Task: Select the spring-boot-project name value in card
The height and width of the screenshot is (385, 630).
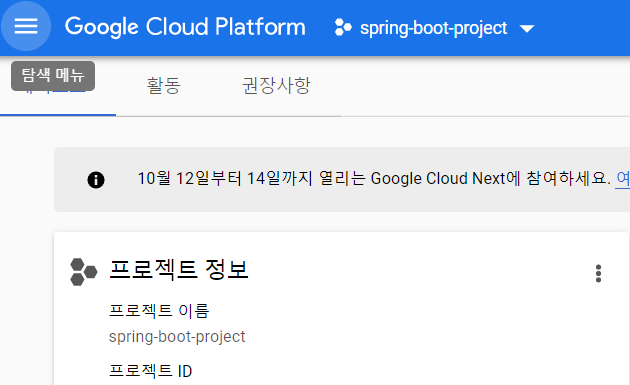Action: (177, 337)
